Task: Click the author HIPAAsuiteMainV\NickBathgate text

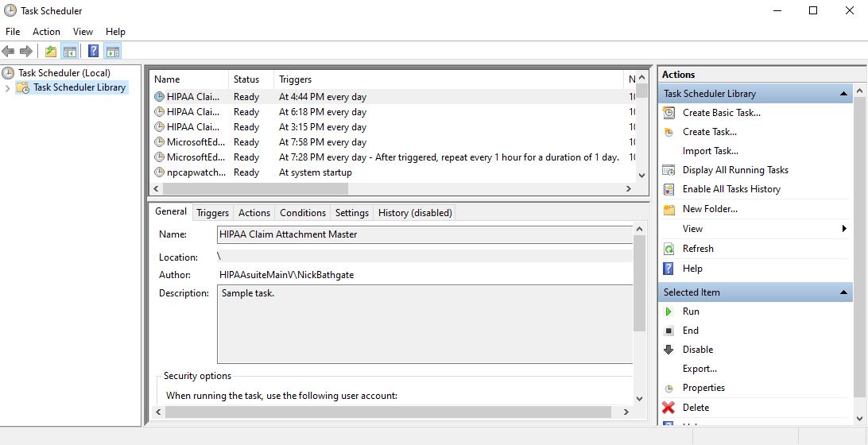Action: [286, 275]
